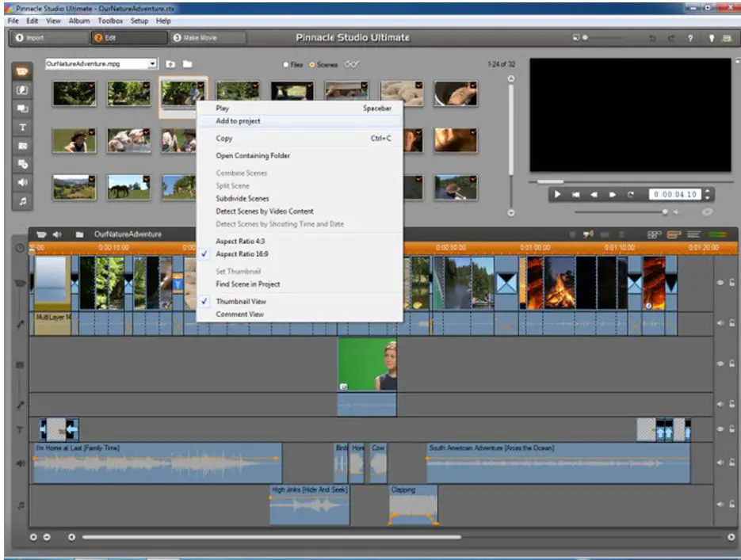Image resolution: width=741 pixels, height=560 pixels.
Task: Open the Montage themes section in album sidebar
Action: click(22, 109)
